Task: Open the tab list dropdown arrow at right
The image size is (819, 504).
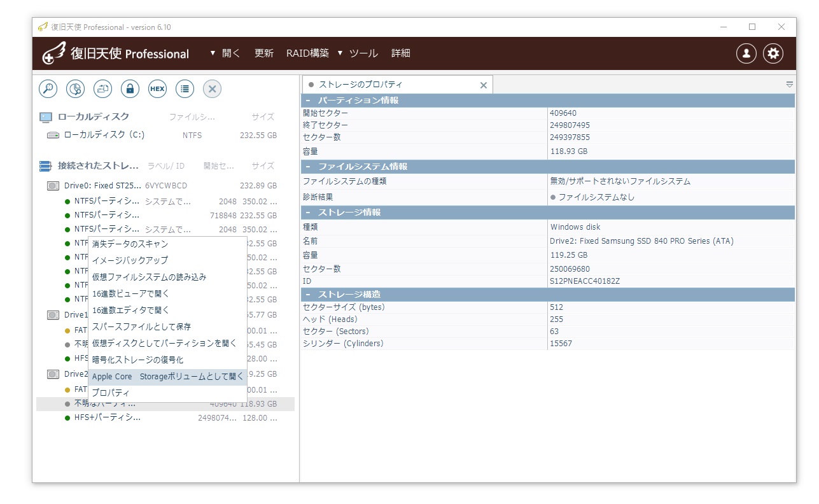Action: [790, 85]
